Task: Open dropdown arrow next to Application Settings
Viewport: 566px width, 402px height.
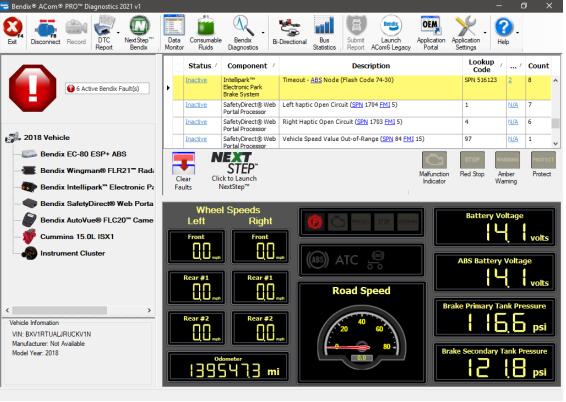Action: click(485, 33)
